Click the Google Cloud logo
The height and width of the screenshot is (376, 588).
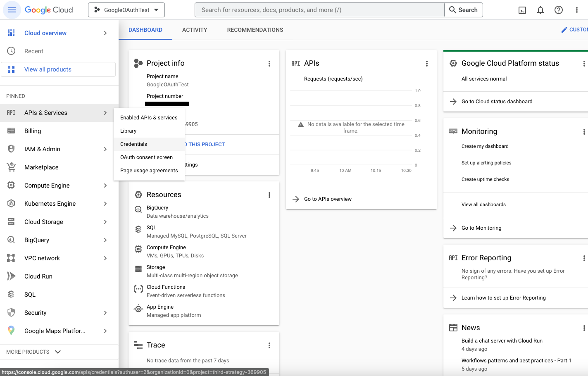49,10
